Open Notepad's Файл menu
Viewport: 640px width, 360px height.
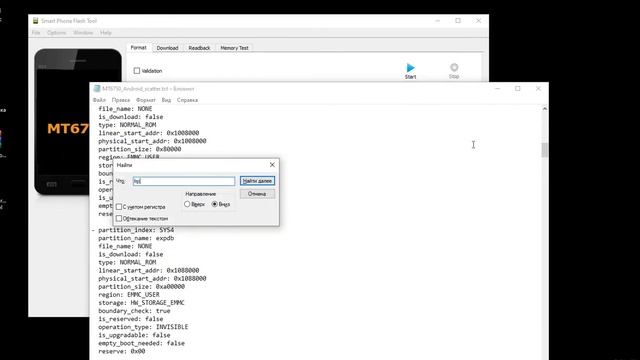pyautogui.click(x=99, y=100)
